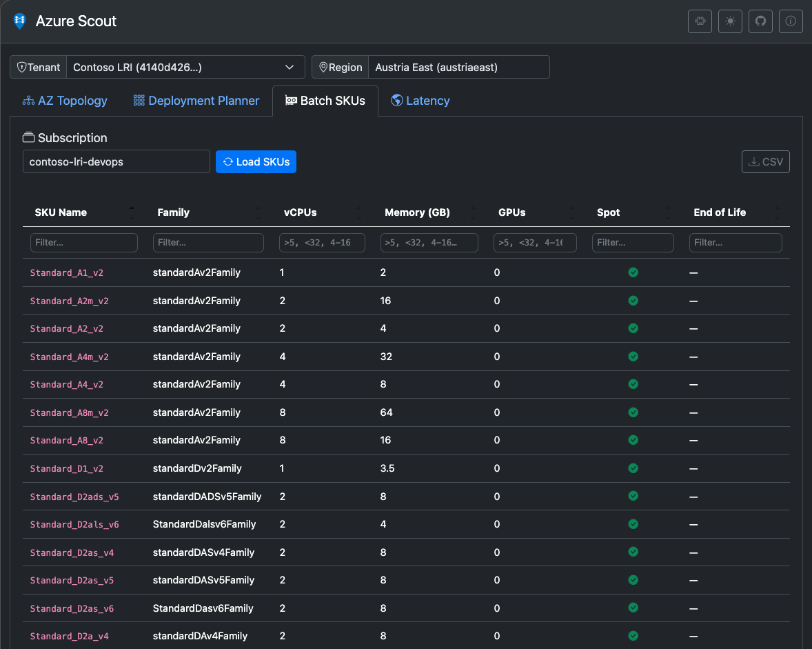Click the End of Life filter field
This screenshot has width=812, height=649.
(x=735, y=242)
